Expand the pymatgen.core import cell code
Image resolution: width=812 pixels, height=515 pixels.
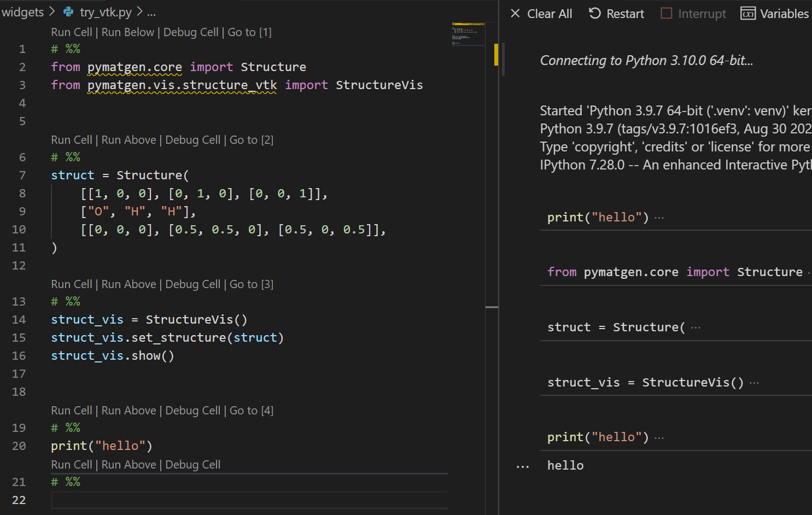coord(809,272)
